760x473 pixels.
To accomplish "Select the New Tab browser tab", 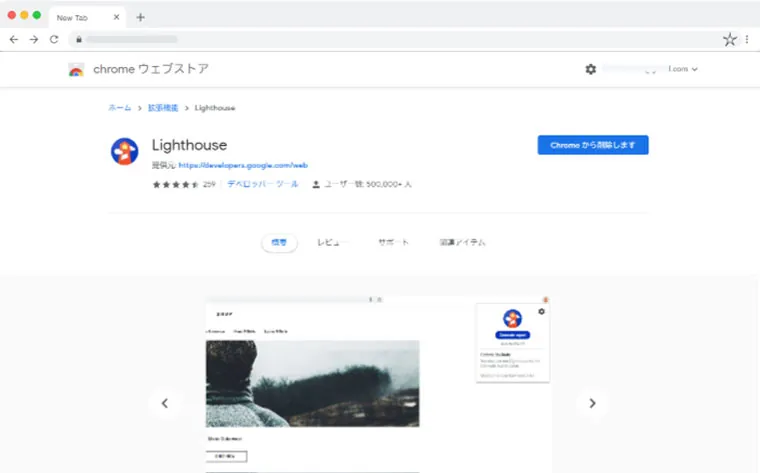I will [x=87, y=17].
